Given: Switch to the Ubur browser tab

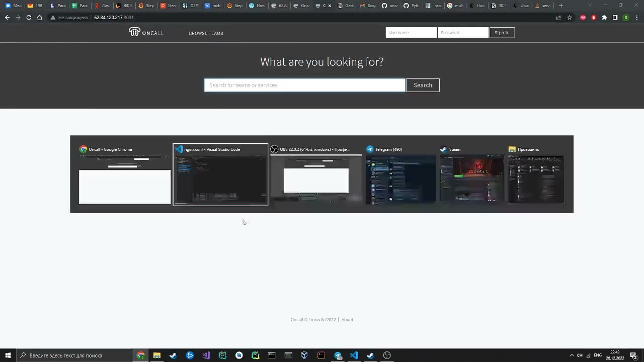Looking at the screenshot, I should pyautogui.click(x=520, y=6).
